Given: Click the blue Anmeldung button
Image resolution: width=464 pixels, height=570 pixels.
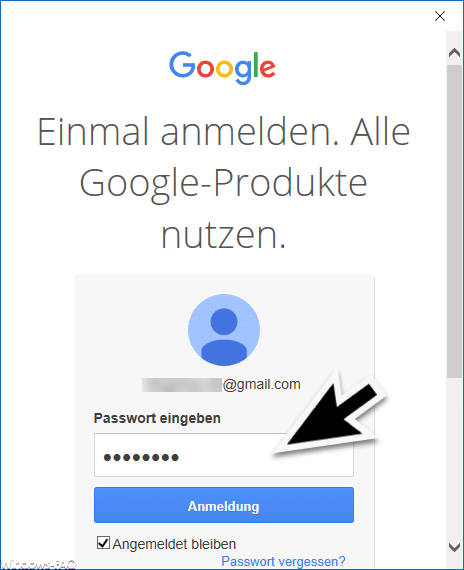Looking at the screenshot, I should tap(224, 505).
